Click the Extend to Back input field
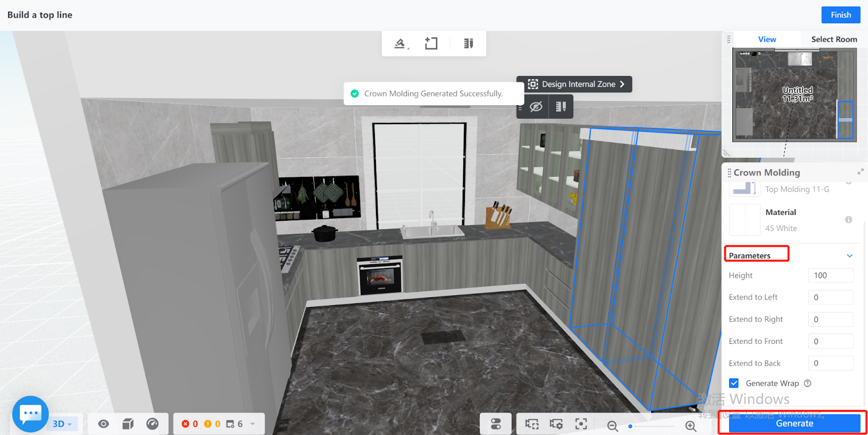The height and width of the screenshot is (435, 868). (831, 363)
